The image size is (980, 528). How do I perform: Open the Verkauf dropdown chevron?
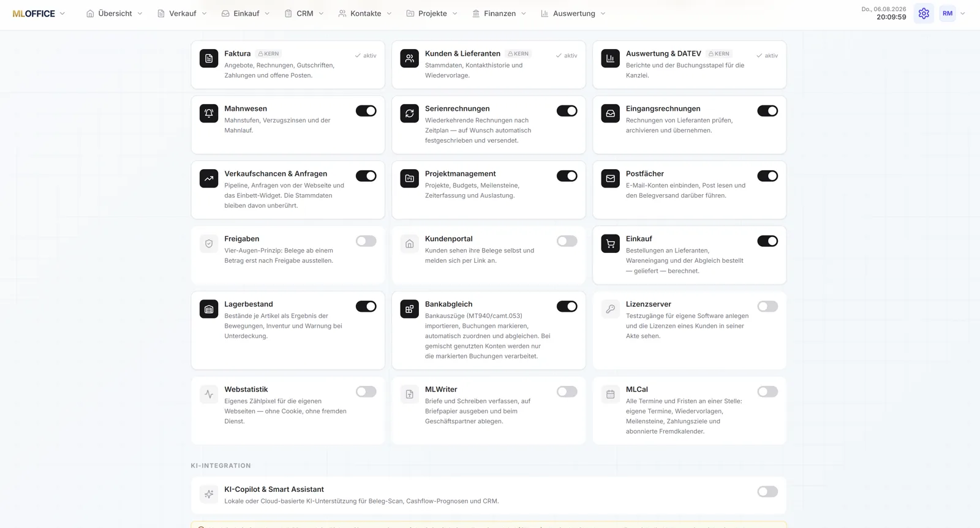pos(204,13)
